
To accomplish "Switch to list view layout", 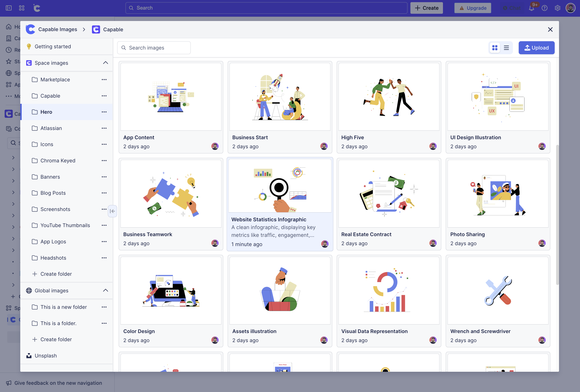I will coord(506,48).
